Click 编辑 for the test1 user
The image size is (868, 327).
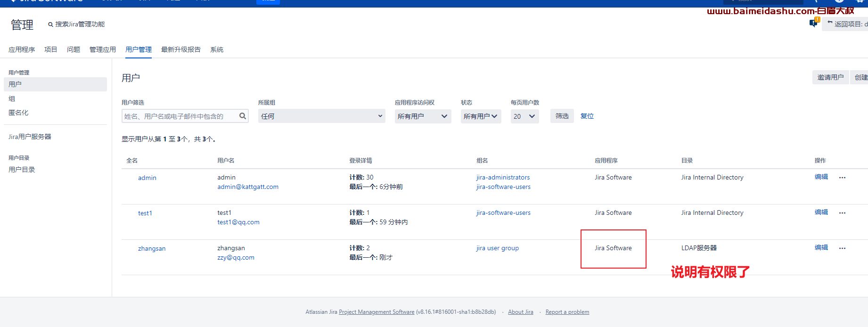coord(821,212)
